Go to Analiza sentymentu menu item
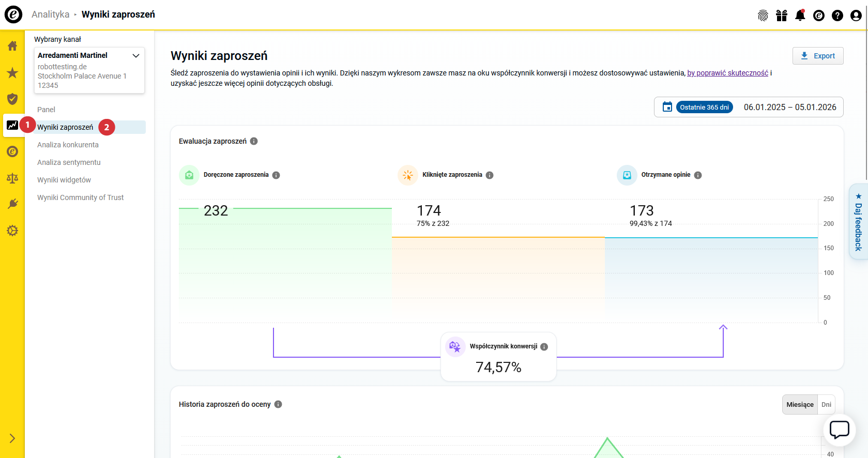Image resolution: width=868 pixels, height=458 pixels. pos(69,162)
